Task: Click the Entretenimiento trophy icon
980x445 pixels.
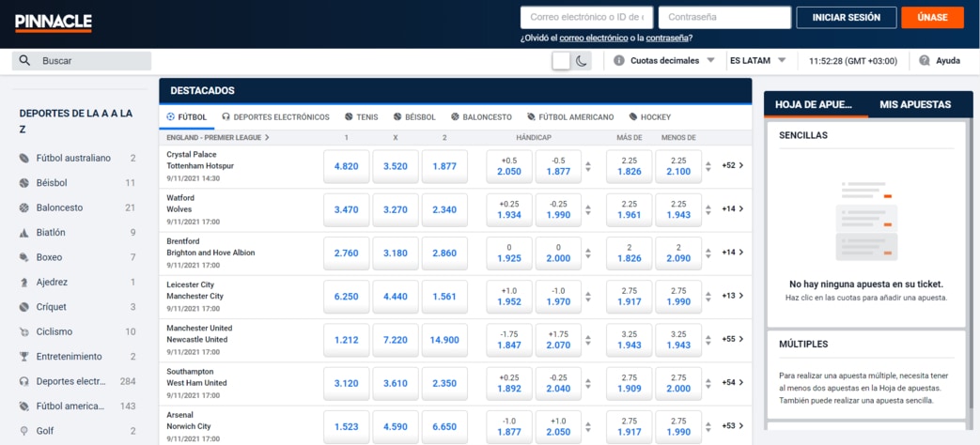Action: pos(24,357)
